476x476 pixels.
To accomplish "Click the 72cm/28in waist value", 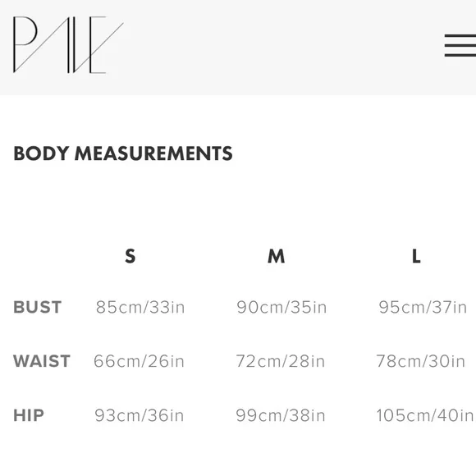I will [281, 361].
